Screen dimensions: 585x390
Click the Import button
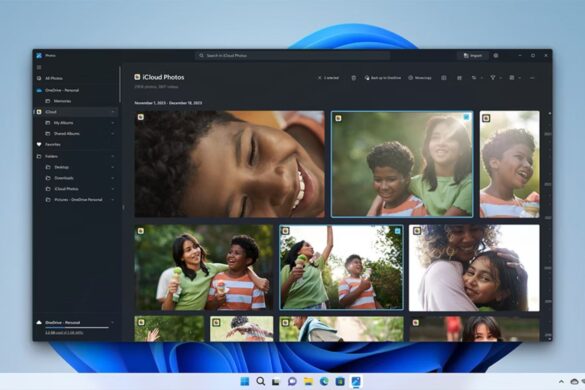click(x=473, y=56)
